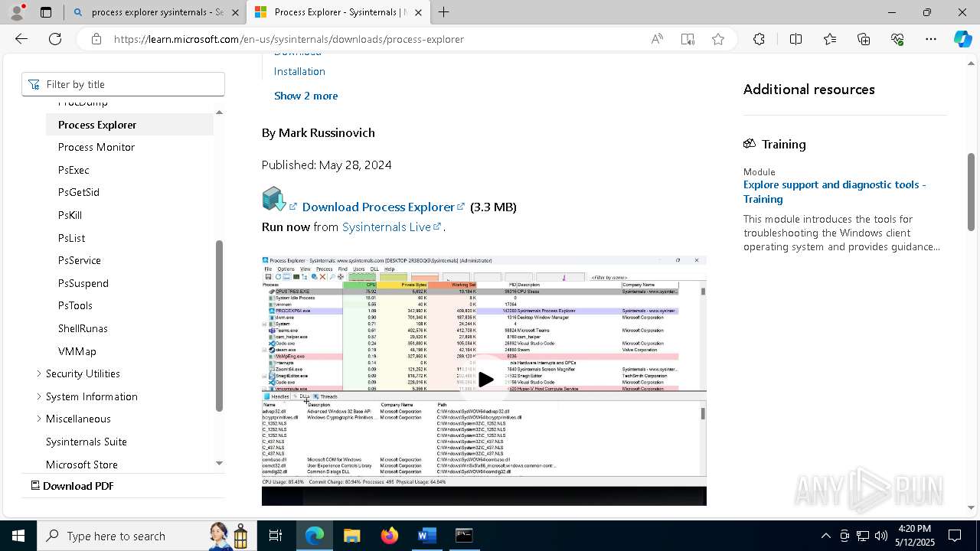Viewport: 980px width, 551px height.
Task: Open File Explorer from taskbar
Action: (x=351, y=536)
